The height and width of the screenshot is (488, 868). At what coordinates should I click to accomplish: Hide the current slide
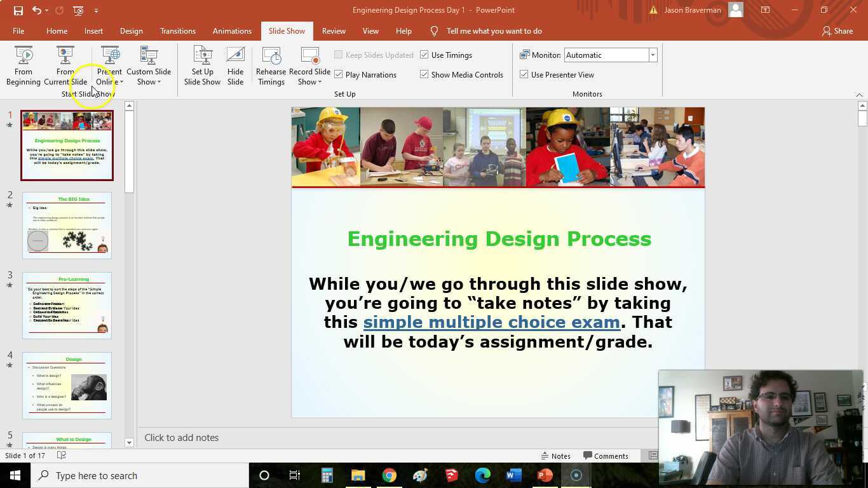(235, 66)
